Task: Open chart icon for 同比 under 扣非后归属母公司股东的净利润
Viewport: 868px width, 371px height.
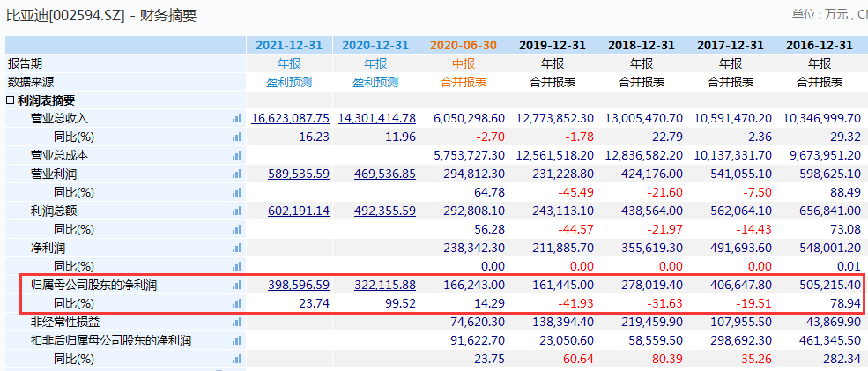Action: pos(237,359)
